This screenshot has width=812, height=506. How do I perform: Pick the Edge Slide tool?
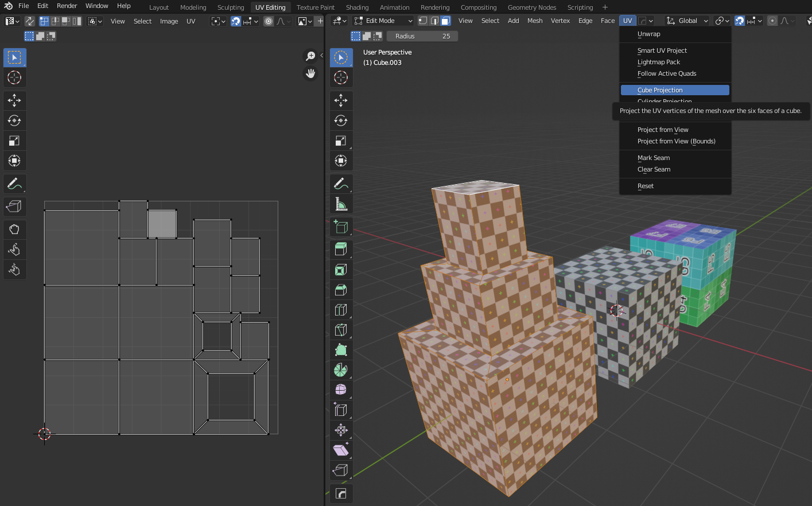pos(341,410)
